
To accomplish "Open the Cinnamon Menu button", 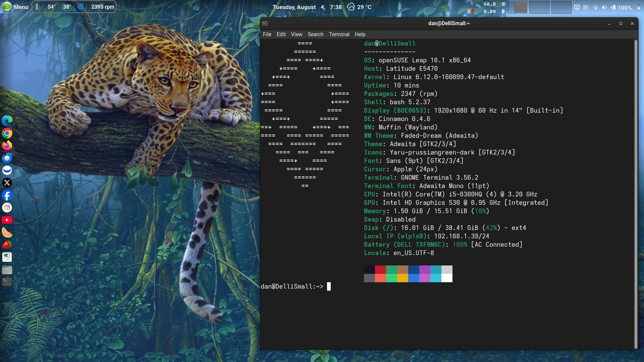I will tap(15, 7).
